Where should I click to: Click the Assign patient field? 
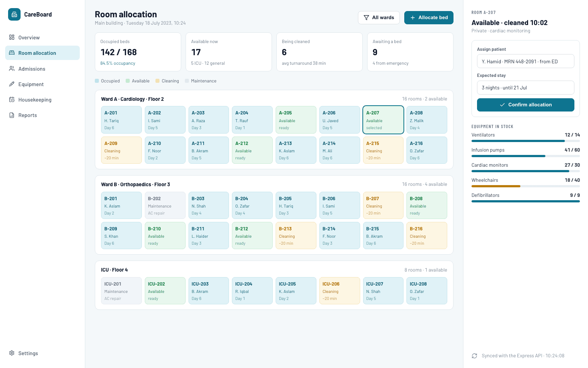tap(526, 61)
